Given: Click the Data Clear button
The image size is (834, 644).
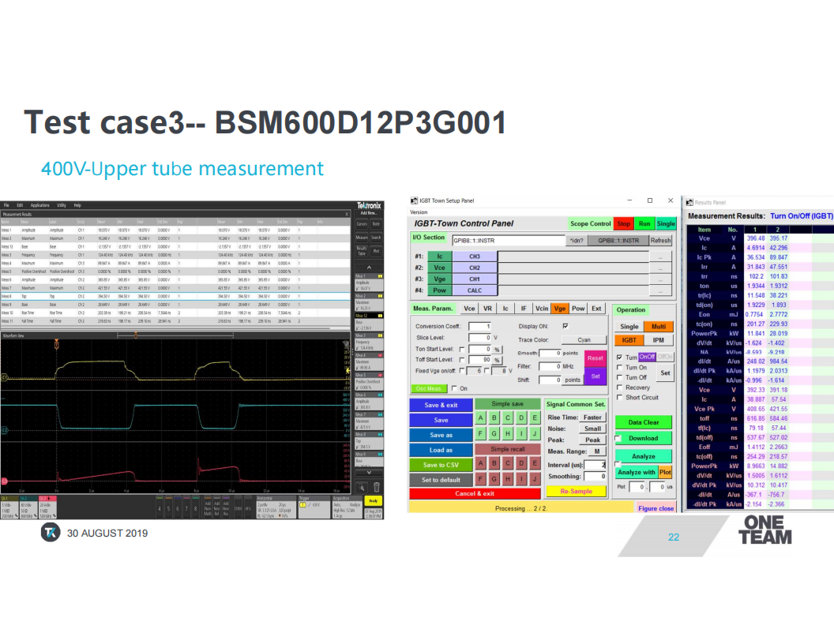Looking at the screenshot, I should click(644, 422).
